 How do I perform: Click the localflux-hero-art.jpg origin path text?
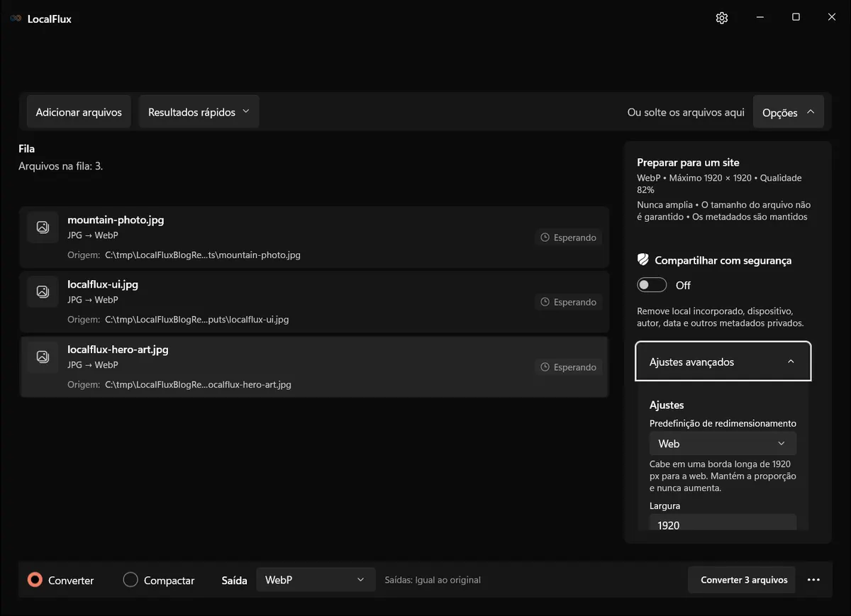198,385
